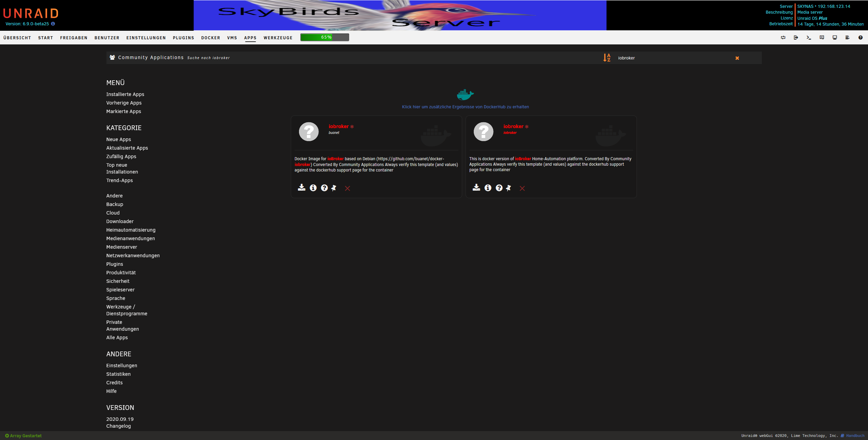Screen dimensions: 868x440
Task: Open Installierte Apps in the menu
Action: (x=125, y=94)
